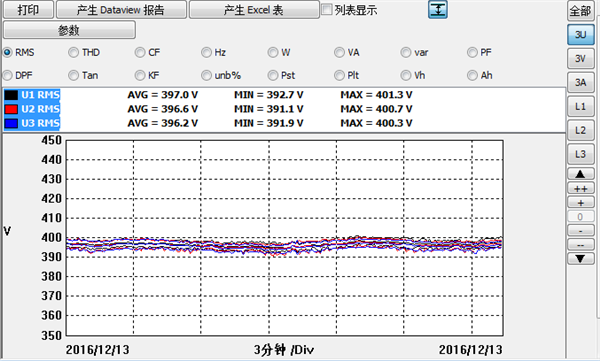Zoom out fast with the -- button
The height and width of the screenshot is (361, 600).
(x=580, y=245)
